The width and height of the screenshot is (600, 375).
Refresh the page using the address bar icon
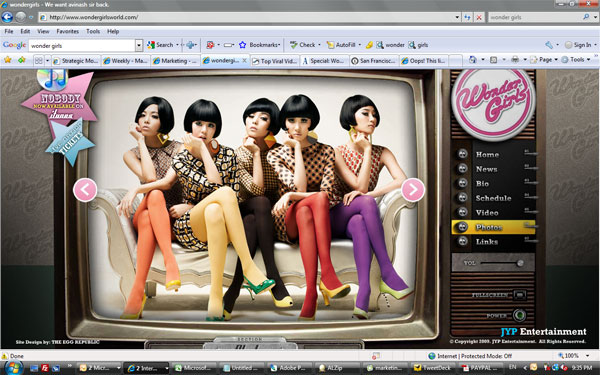tap(467, 17)
